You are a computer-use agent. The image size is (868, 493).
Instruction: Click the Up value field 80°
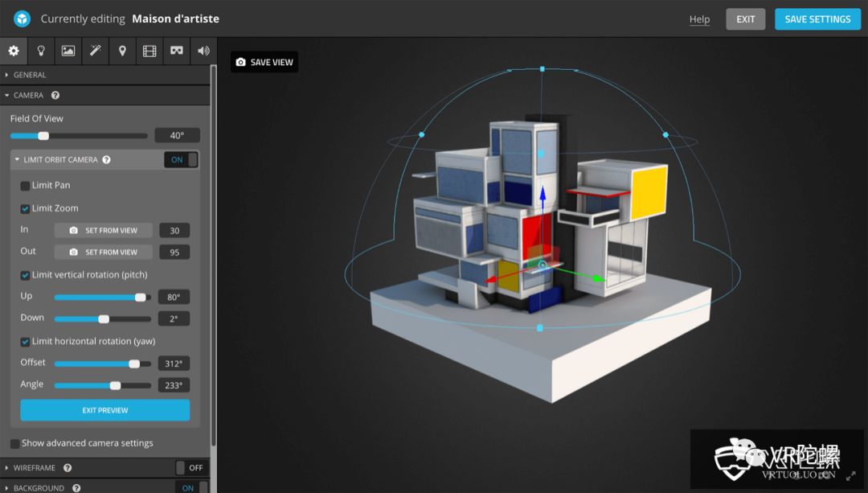[x=174, y=297]
